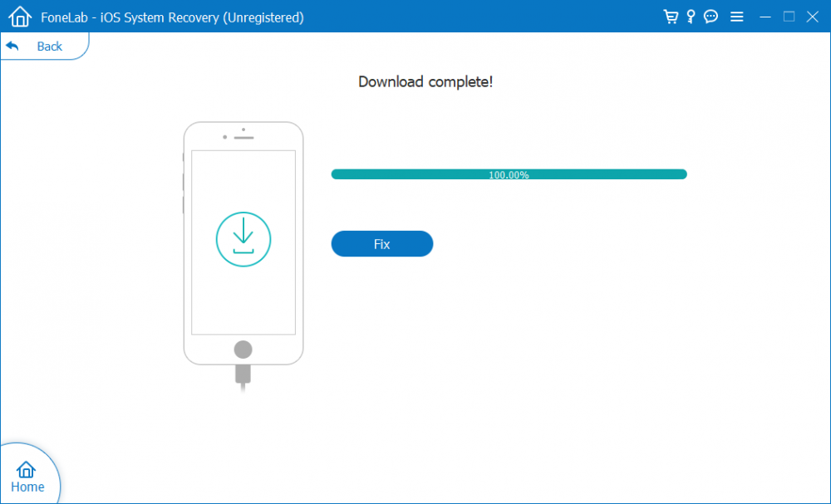Click the phone illustration's home button
This screenshot has height=504, width=831.
pyautogui.click(x=243, y=350)
